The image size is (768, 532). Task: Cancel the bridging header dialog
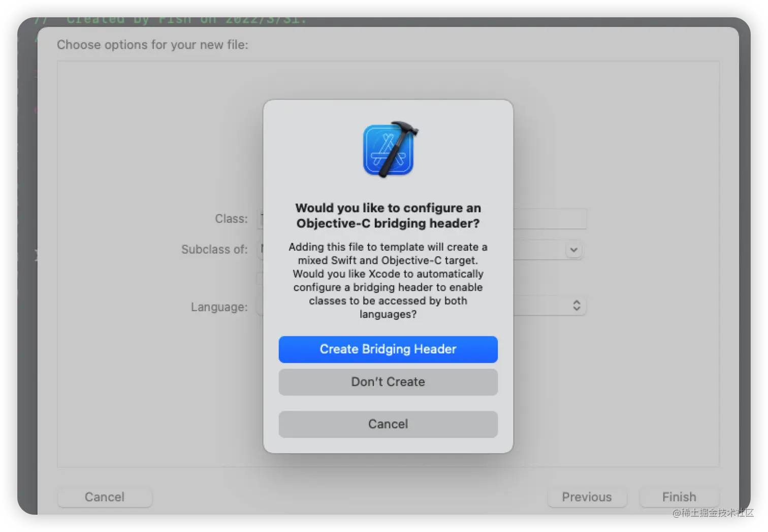point(388,424)
